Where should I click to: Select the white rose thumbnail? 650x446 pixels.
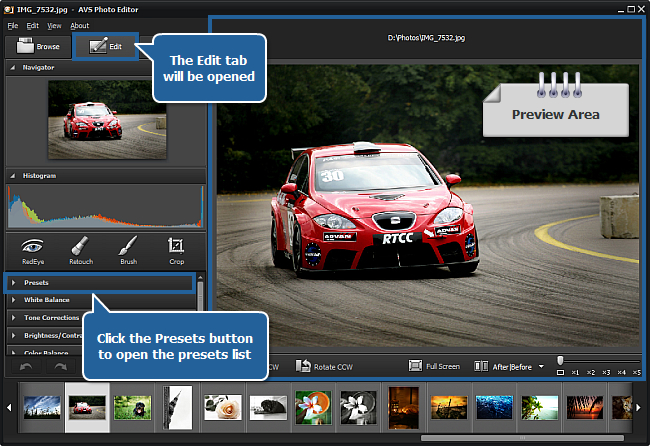point(223,407)
